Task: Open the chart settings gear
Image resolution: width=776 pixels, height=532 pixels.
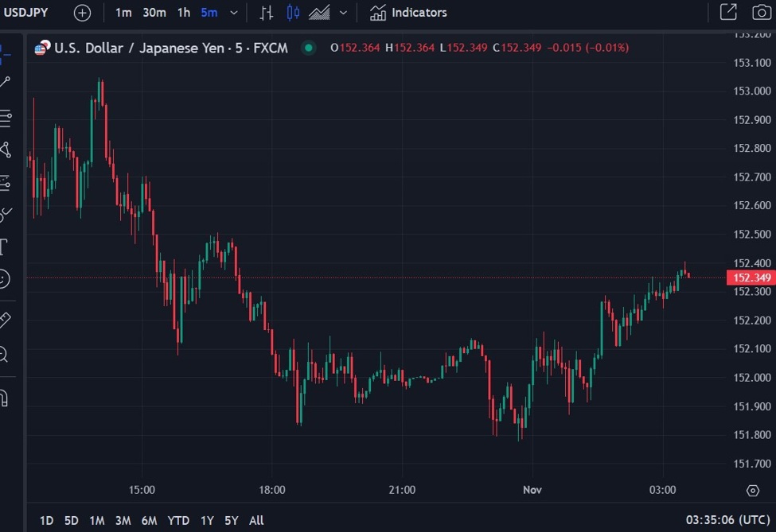Action: [x=753, y=491]
